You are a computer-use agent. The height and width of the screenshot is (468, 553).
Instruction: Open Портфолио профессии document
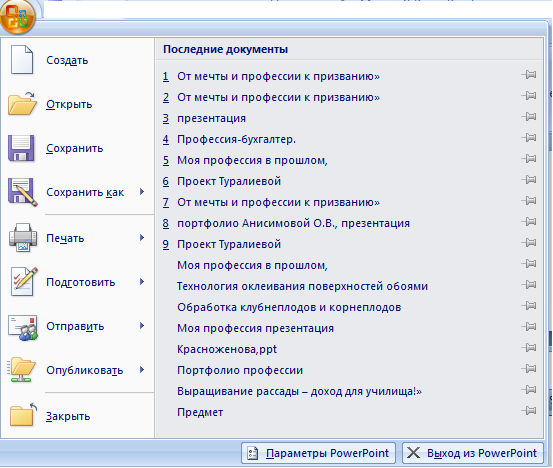(240, 370)
